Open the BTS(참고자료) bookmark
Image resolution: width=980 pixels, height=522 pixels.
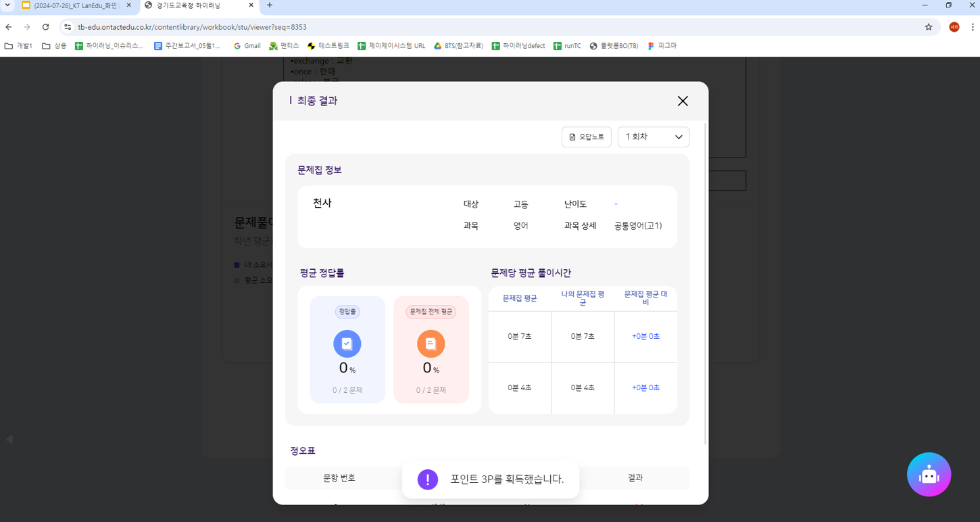(x=458, y=46)
